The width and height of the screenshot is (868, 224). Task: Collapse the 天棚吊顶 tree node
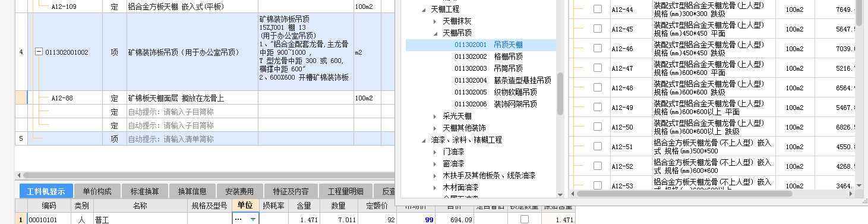click(x=435, y=33)
